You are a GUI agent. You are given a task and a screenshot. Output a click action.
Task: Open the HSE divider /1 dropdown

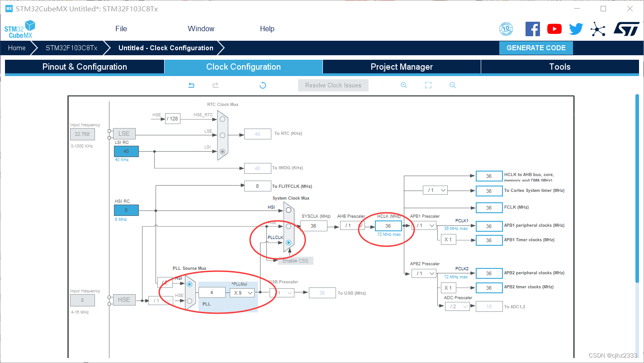pyautogui.click(x=161, y=300)
